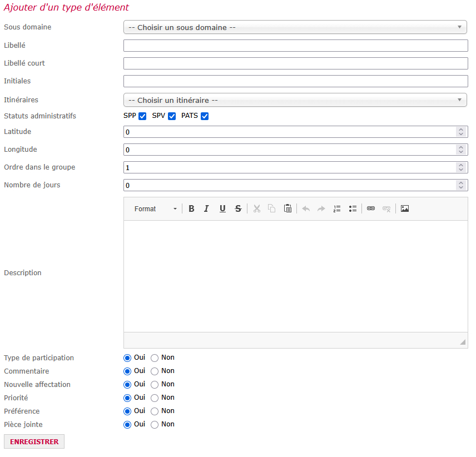Image resolution: width=476 pixels, height=457 pixels.
Task: Click the description editor resize handle
Action: 463,342
